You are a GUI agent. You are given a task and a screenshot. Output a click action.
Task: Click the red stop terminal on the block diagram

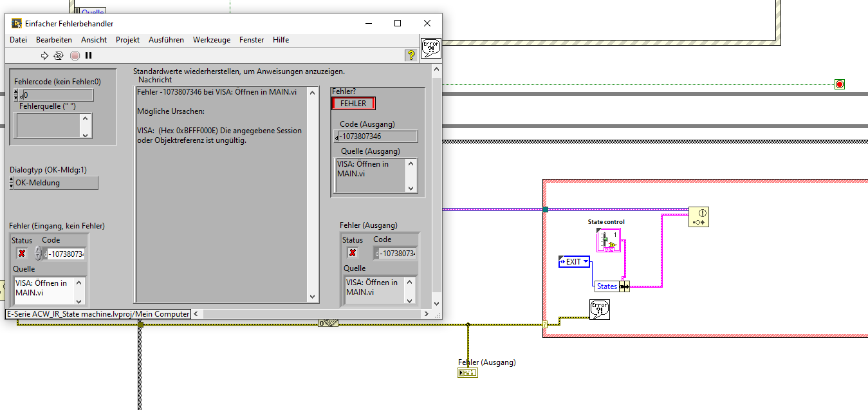pyautogui.click(x=839, y=84)
